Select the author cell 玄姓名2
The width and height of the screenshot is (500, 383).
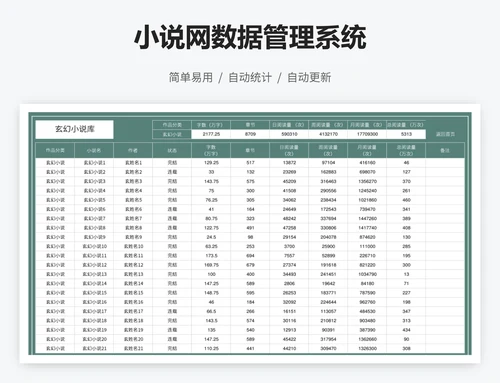(133, 172)
